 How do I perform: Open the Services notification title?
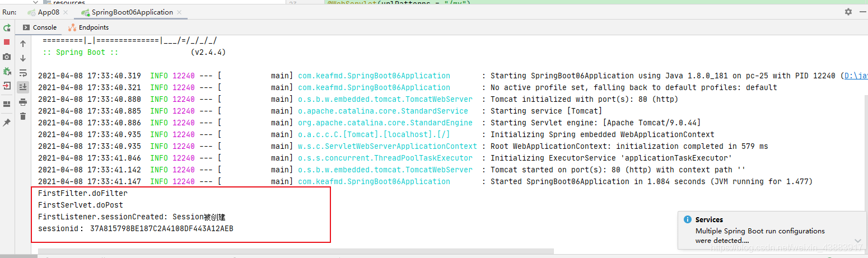709,220
